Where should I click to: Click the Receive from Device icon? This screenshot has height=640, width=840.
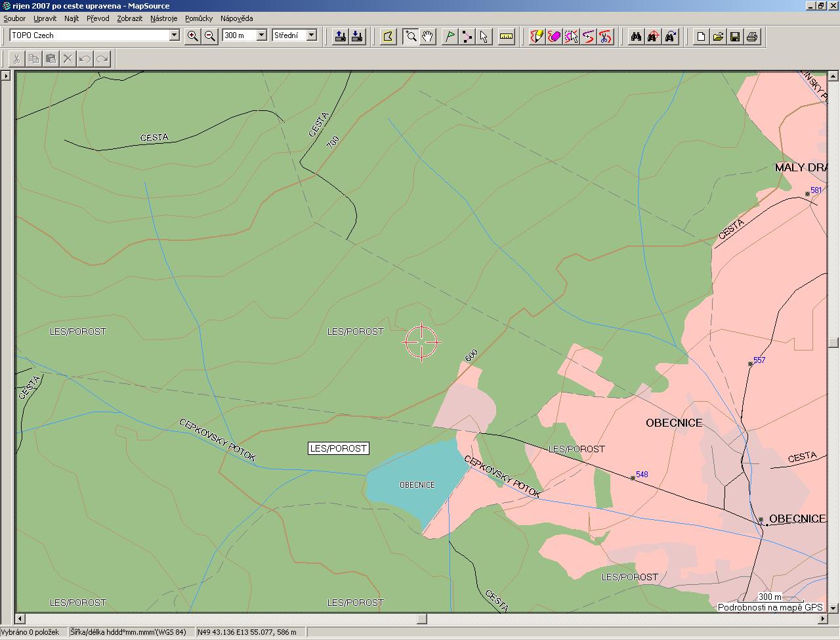point(357,36)
